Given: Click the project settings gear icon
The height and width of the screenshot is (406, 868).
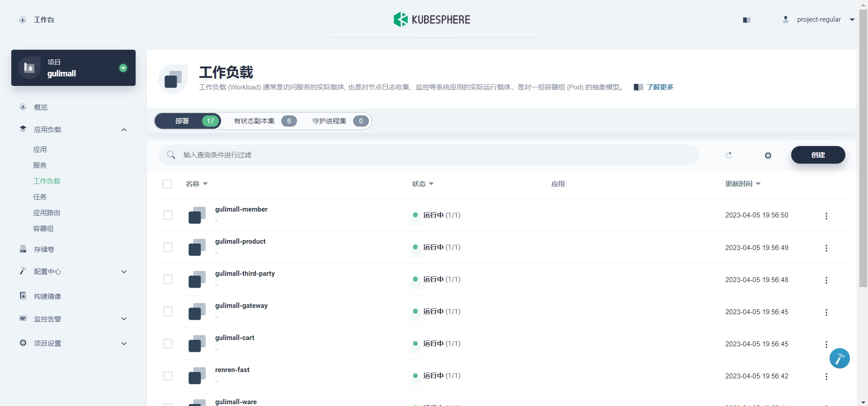Looking at the screenshot, I should (23, 343).
